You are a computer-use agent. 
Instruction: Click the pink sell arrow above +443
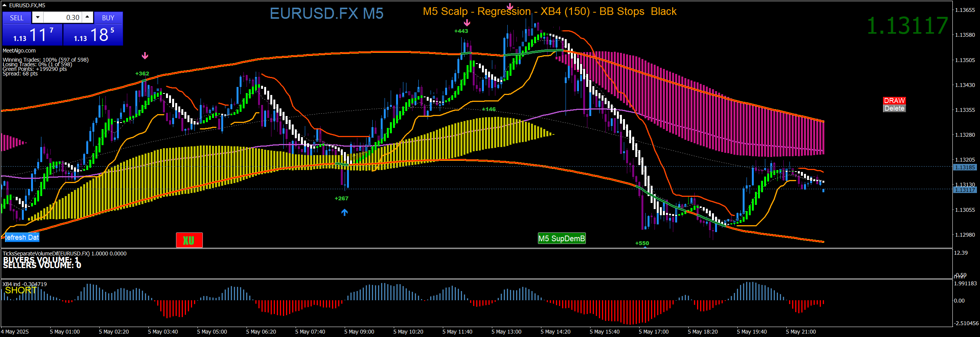click(x=467, y=23)
